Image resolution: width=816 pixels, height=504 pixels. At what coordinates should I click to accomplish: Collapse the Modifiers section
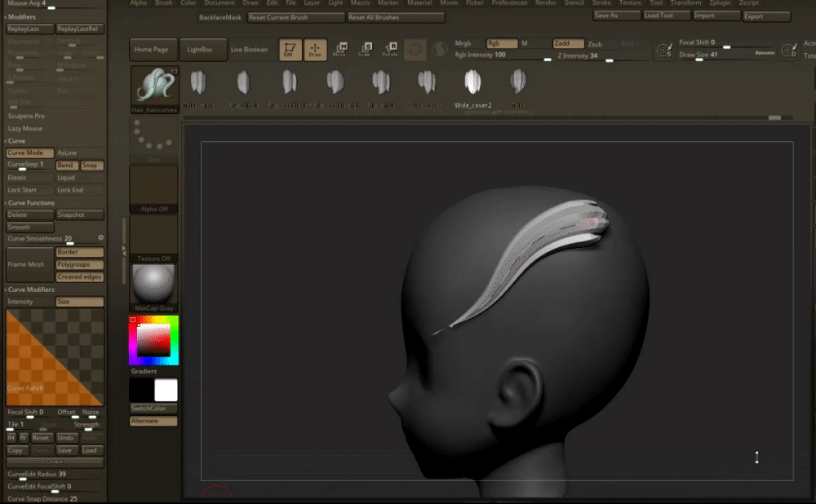click(x=21, y=17)
